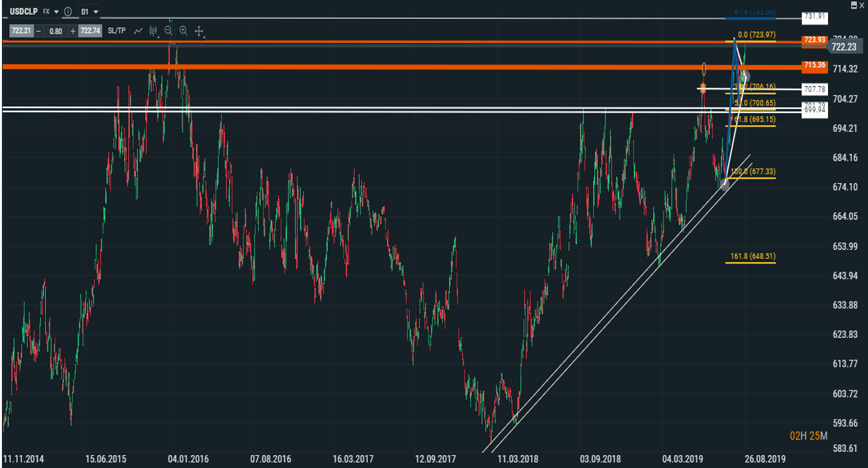Click the 583.61 price axis value
Viewport: 868px width, 468px height.
[x=844, y=449]
